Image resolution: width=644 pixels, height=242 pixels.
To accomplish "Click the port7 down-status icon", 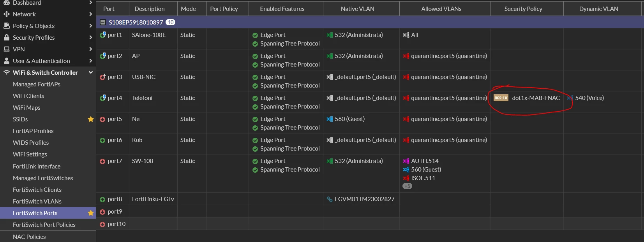I will 102,161.
